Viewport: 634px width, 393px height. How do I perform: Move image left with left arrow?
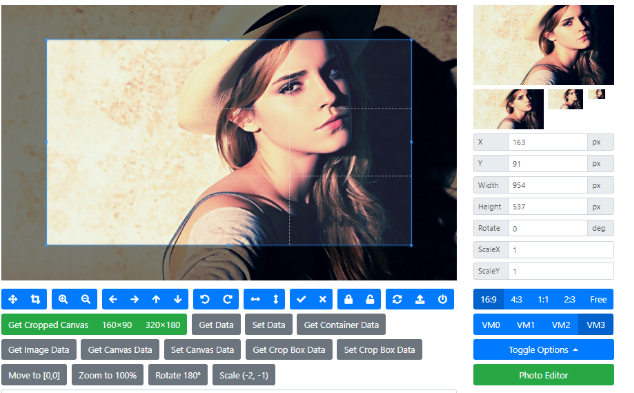tap(113, 299)
